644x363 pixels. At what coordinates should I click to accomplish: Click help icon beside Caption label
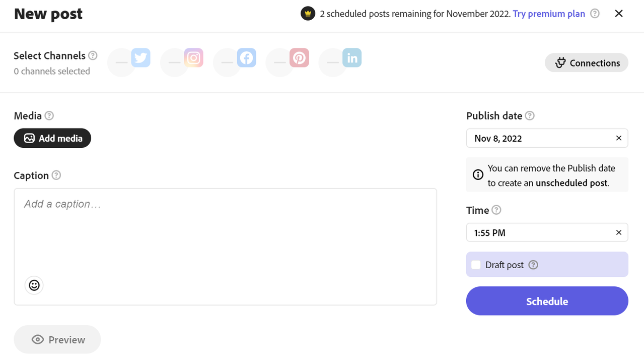(x=56, y=175)
